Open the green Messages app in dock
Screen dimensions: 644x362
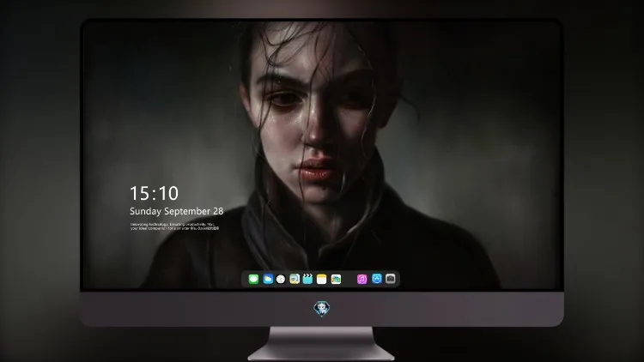point(253,279)
